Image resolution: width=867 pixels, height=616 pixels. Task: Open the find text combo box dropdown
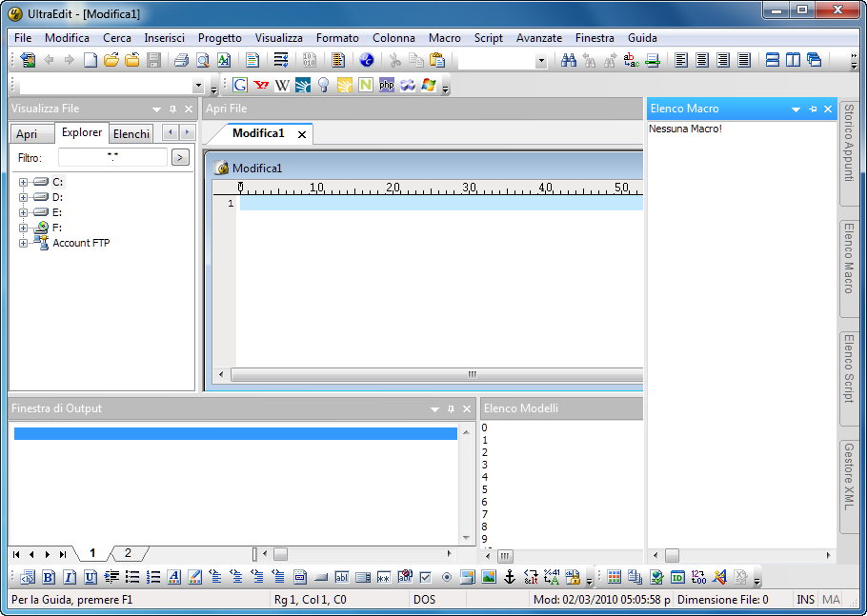pyautogui.click(x=541, y=61)
